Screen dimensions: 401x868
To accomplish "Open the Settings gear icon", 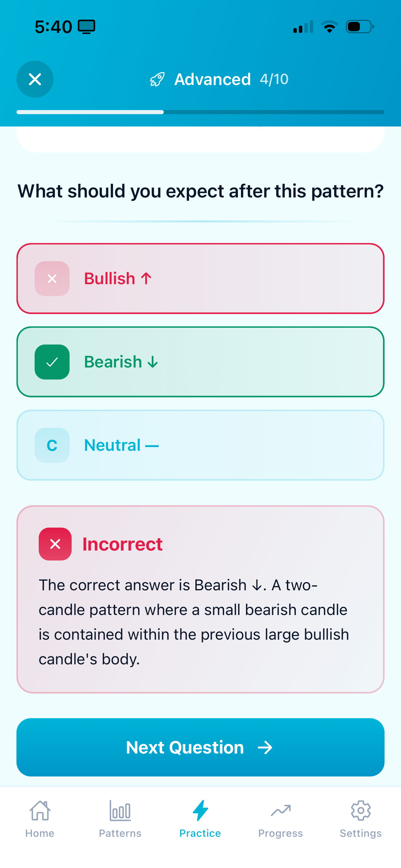I will click(361, 811).
